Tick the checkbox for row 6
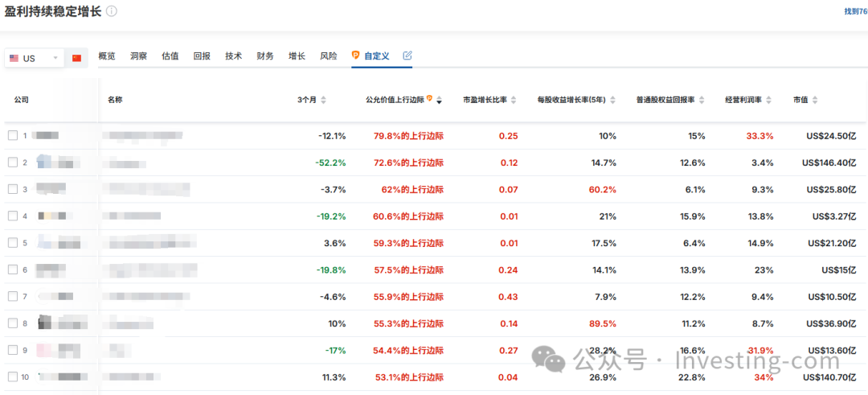This screenshot has width=868, height=395. coord(13,270)
